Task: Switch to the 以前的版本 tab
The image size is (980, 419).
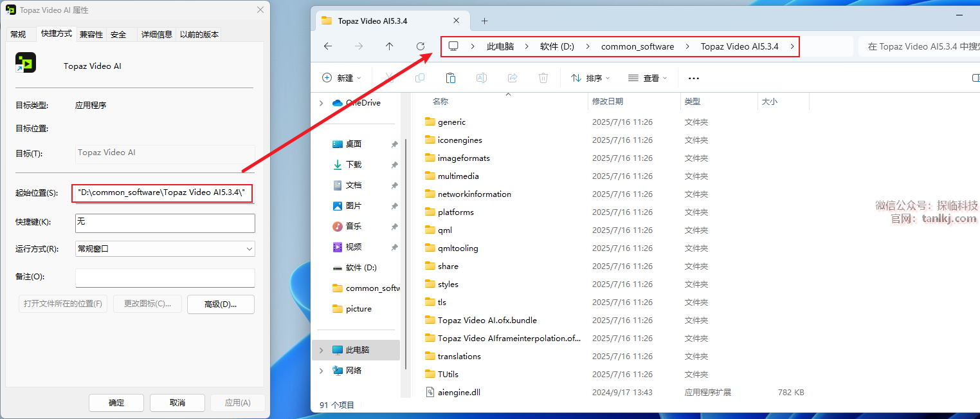Action: click(199, 35)
